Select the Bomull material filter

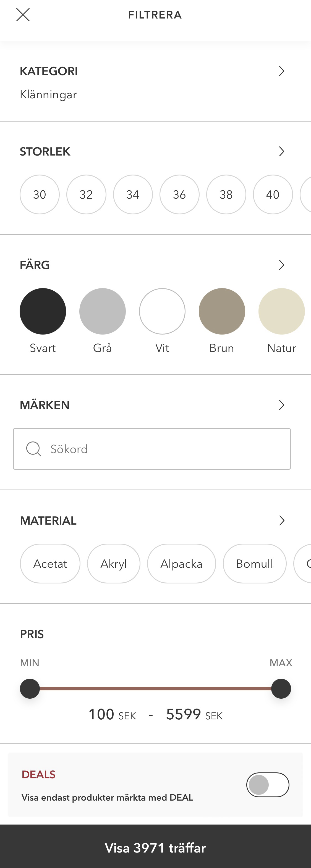254,563
